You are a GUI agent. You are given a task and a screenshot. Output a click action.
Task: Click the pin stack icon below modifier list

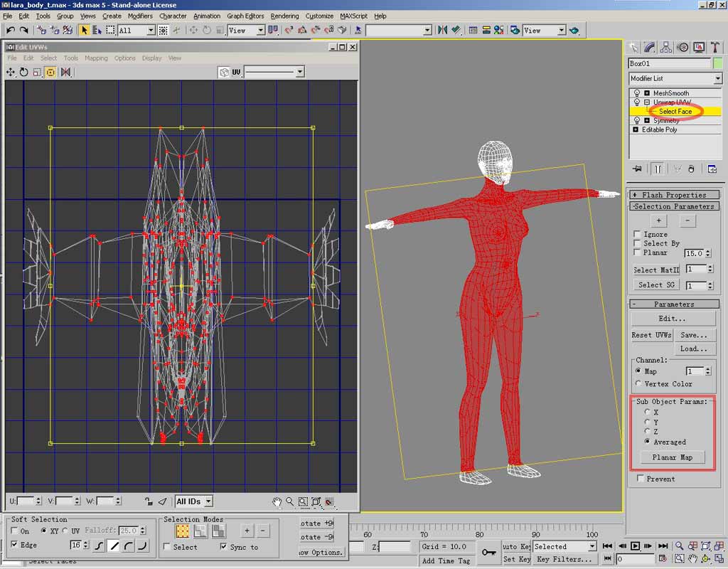point(636,169)
